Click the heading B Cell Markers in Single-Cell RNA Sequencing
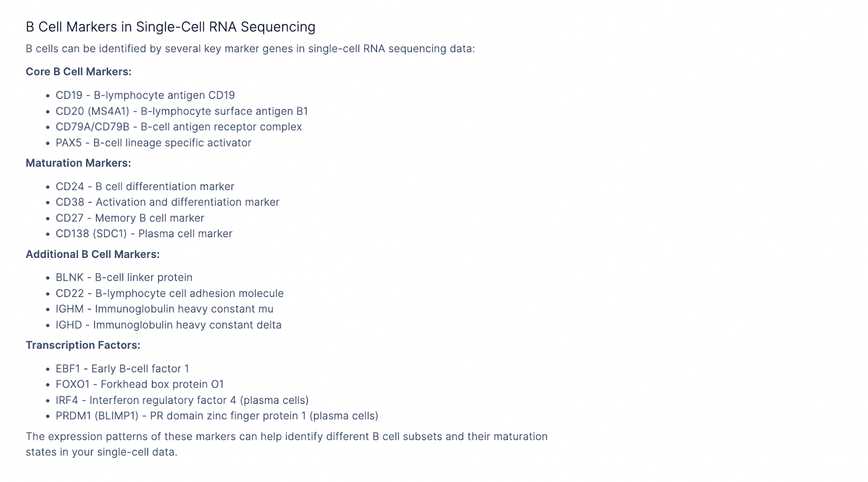The width and height of the screenshot is (868, 482). [x=170, y=27]
